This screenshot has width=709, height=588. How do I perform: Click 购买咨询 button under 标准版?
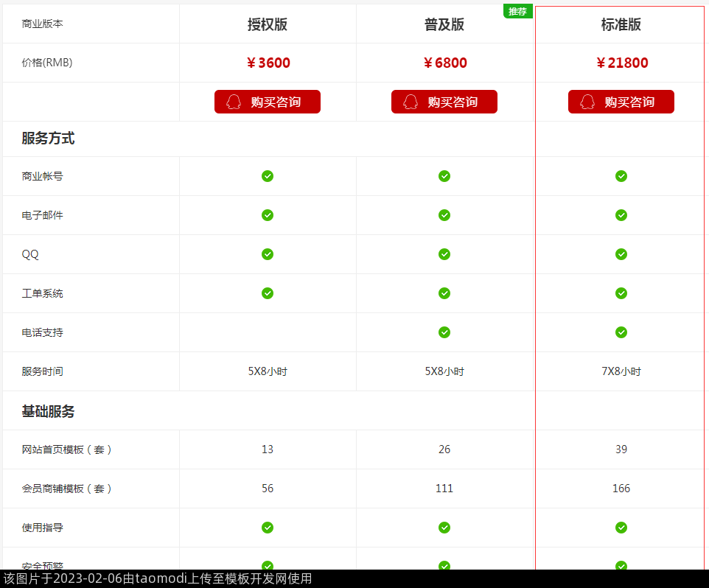(x=621, y=102)
